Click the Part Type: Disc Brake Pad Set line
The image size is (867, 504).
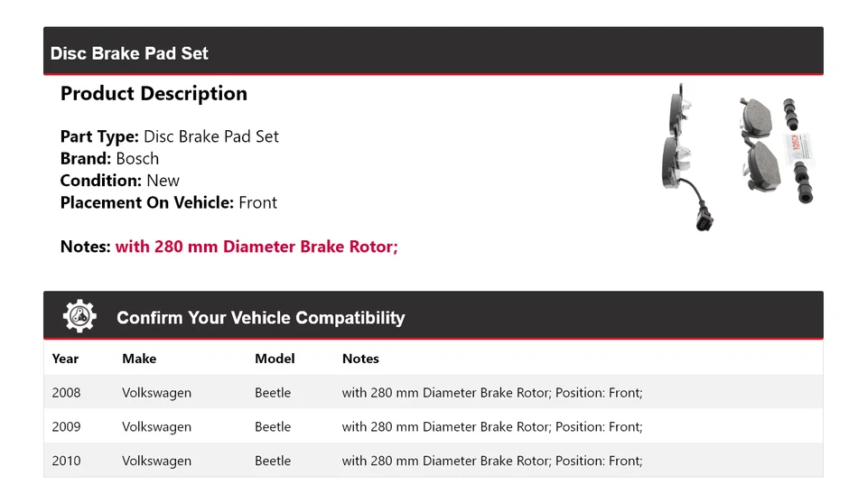pos(169,136)
